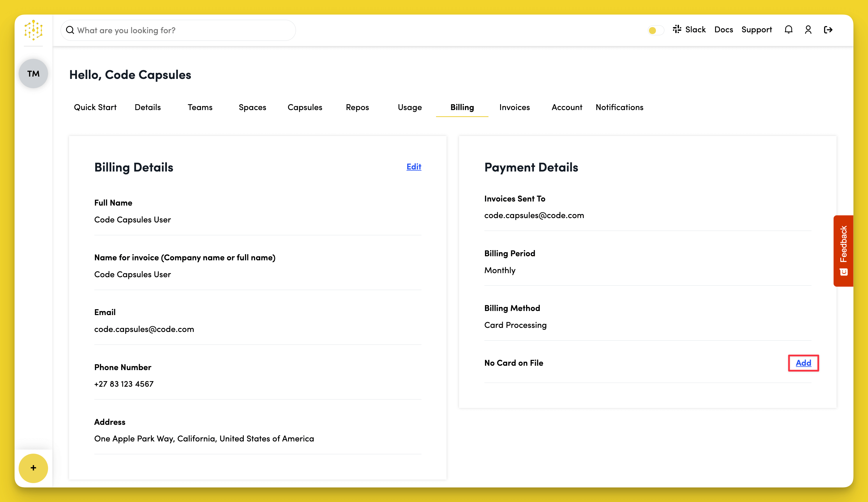Viewport: 868px width, 502px height.
Task: Open the Docs page
Action: coord(724,30)
